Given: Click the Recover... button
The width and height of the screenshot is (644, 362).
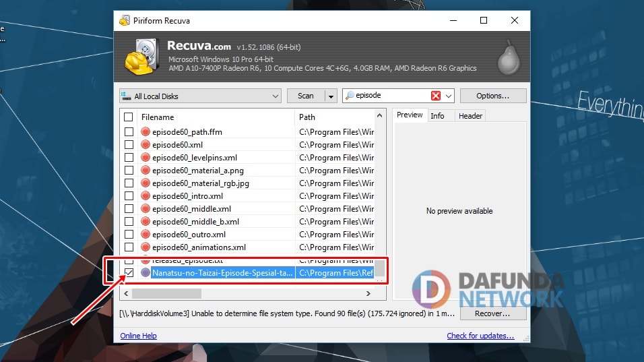Looking at the screenshot, I should [x=492, y=313].
